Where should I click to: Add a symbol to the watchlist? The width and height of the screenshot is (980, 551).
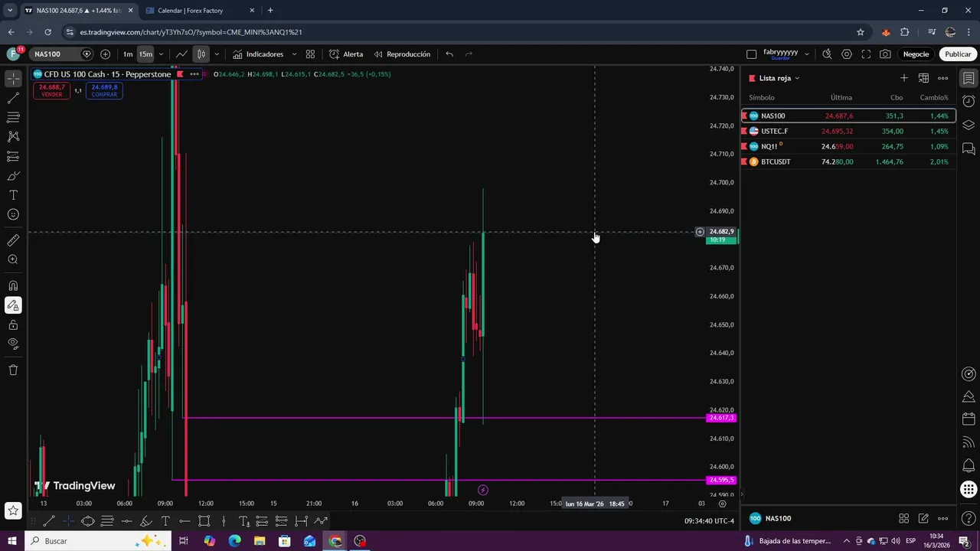(903, 78)
